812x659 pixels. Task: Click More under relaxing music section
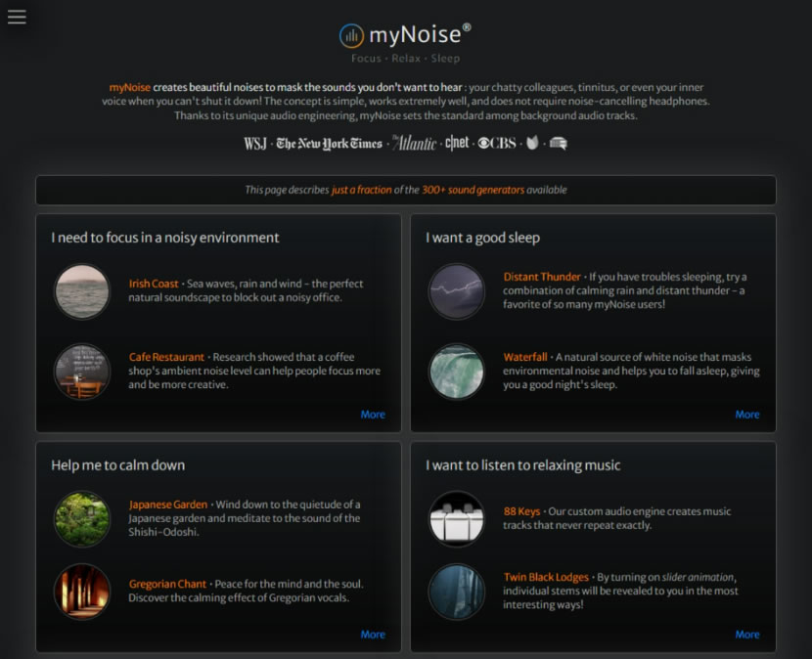(747, 635)
